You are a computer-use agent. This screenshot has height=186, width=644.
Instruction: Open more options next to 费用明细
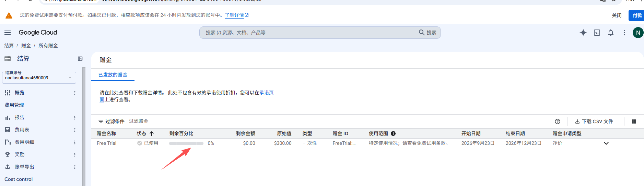[x=75, y=142]
